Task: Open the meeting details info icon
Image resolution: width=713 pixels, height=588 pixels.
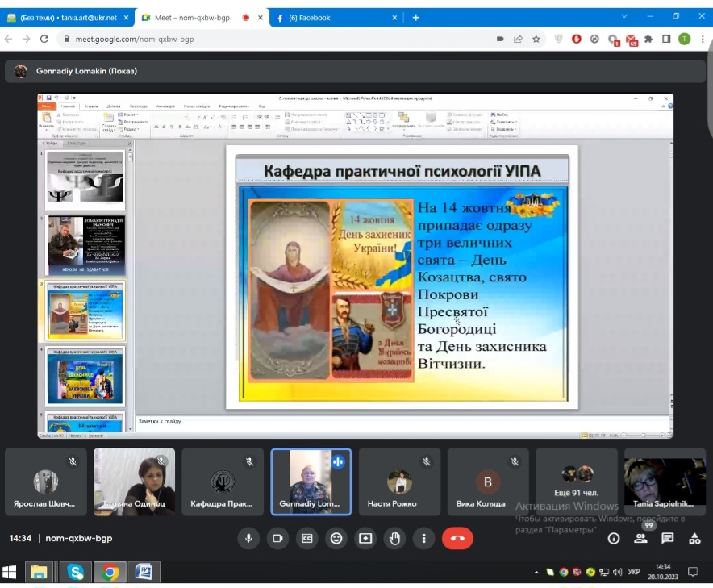Action: pos(614,539)
